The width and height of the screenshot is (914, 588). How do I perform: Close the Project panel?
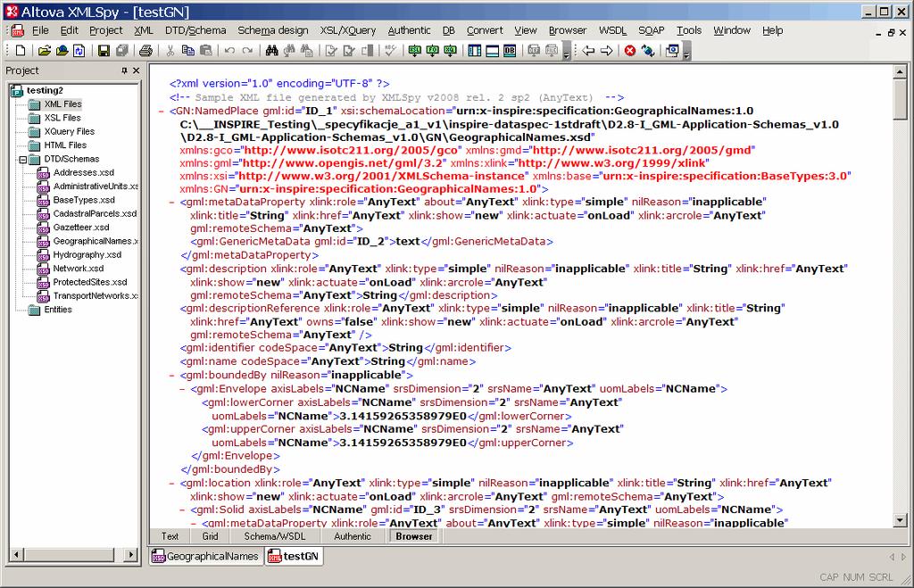(x=136, y=70)
